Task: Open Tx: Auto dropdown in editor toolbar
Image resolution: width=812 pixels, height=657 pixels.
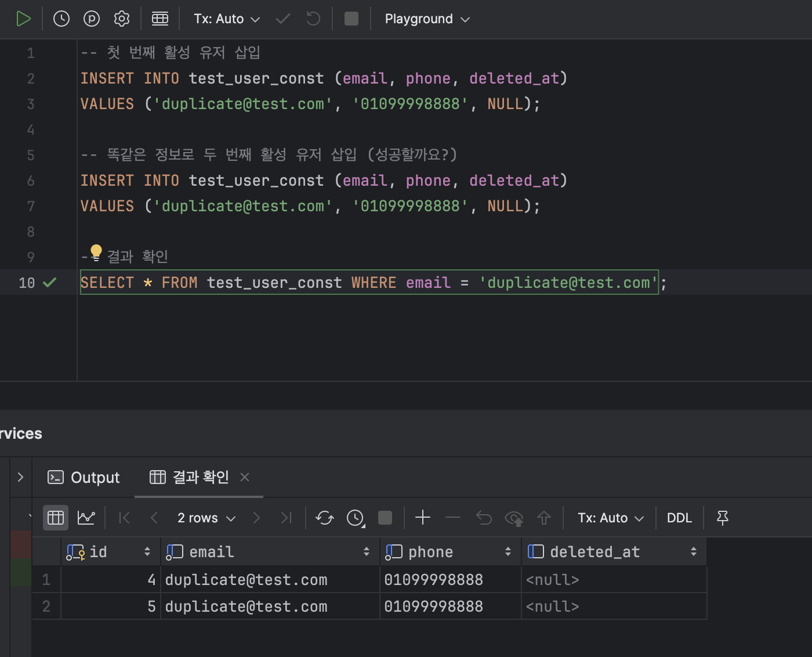Action: 227,19
